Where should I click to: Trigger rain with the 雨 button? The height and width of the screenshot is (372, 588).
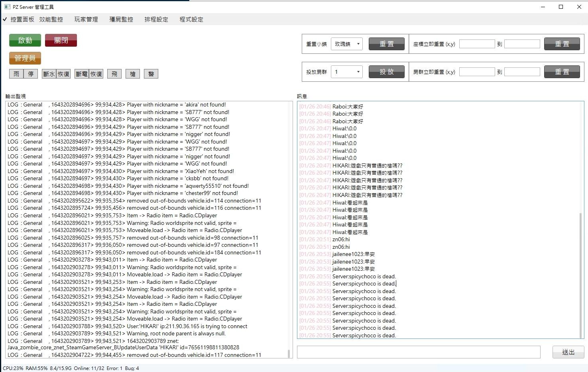coord(16,74)
